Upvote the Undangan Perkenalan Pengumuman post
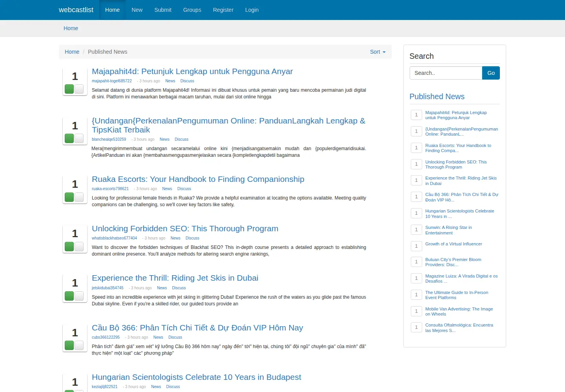565x392 pixels. (69, 138)
